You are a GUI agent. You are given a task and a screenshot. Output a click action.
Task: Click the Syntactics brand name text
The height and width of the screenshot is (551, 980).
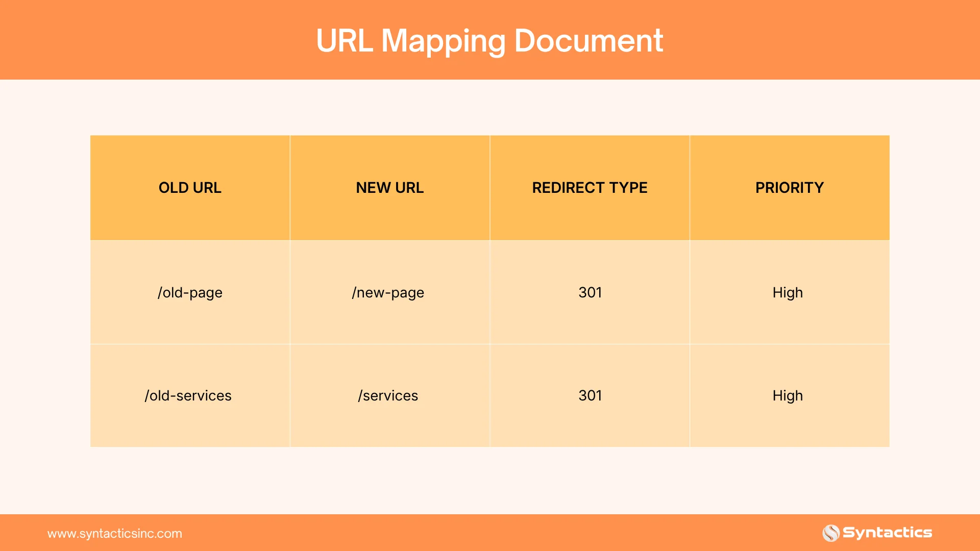(887, 533)
